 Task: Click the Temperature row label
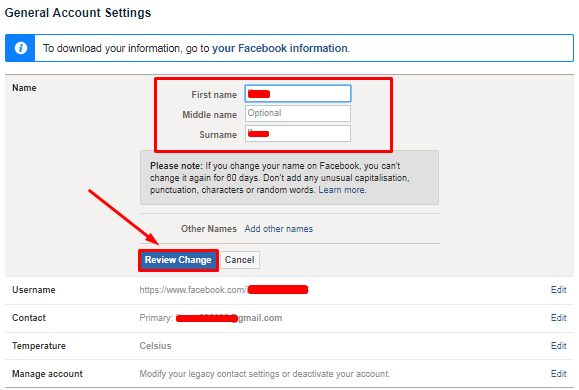coord(39,346)
